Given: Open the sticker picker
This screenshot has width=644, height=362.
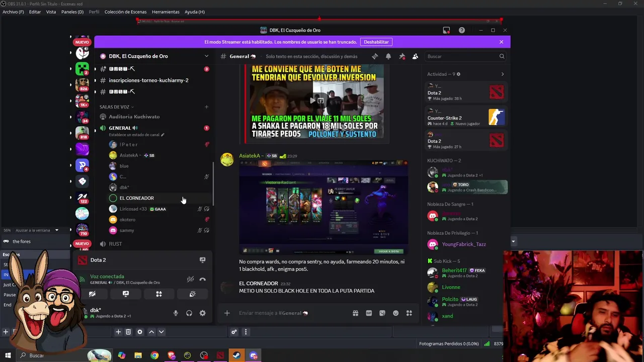Looking at the screenshot, I should click(x=382, y=313).
